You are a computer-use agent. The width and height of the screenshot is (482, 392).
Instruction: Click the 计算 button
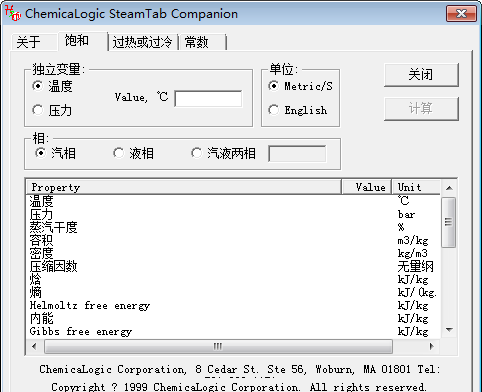[421, 109]
